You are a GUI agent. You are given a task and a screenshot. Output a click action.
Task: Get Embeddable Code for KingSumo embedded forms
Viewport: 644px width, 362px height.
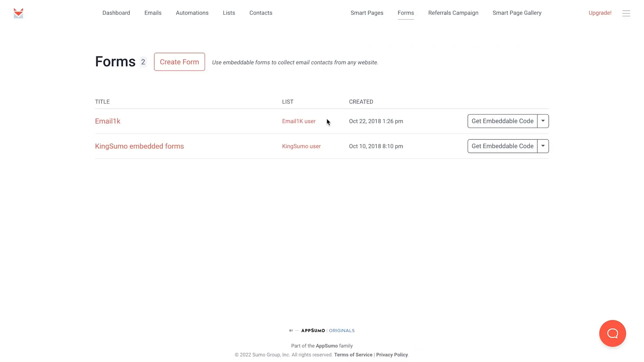pos(502,146)
